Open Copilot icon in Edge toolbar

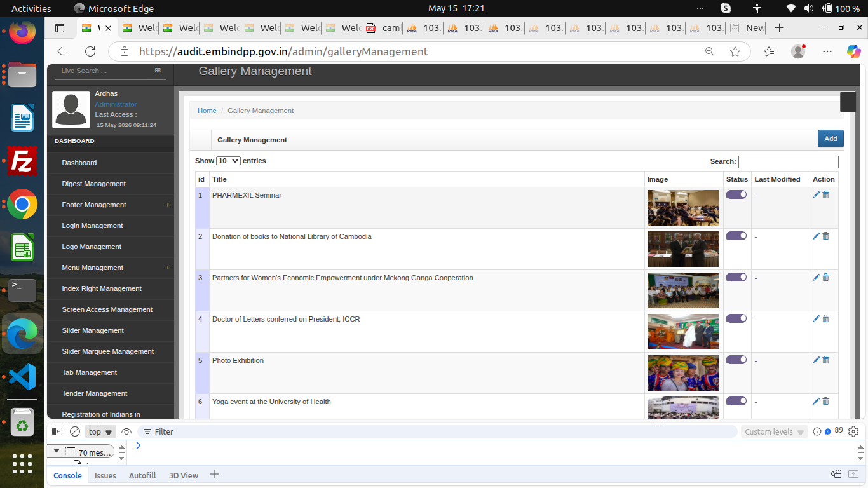coord(853,51)
